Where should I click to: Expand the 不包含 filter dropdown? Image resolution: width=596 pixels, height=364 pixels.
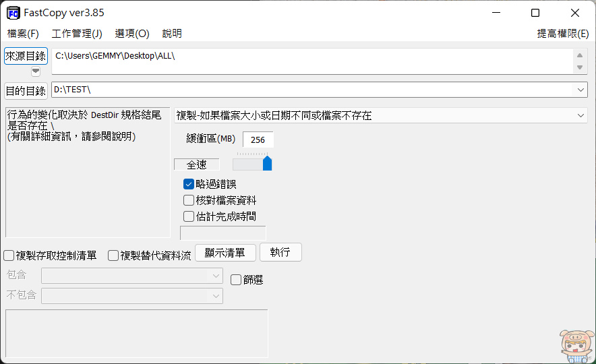pyautogui.click(x=216, y=296)
